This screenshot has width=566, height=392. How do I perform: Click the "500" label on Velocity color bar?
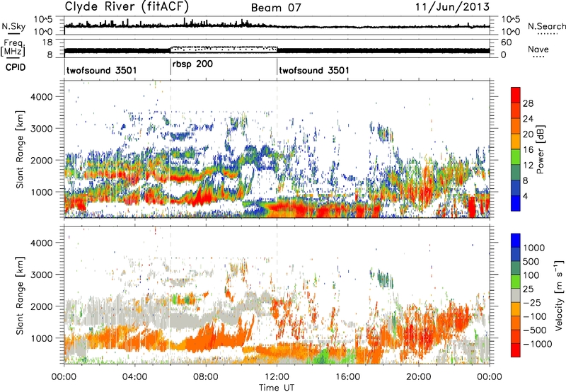click(531, 262)
